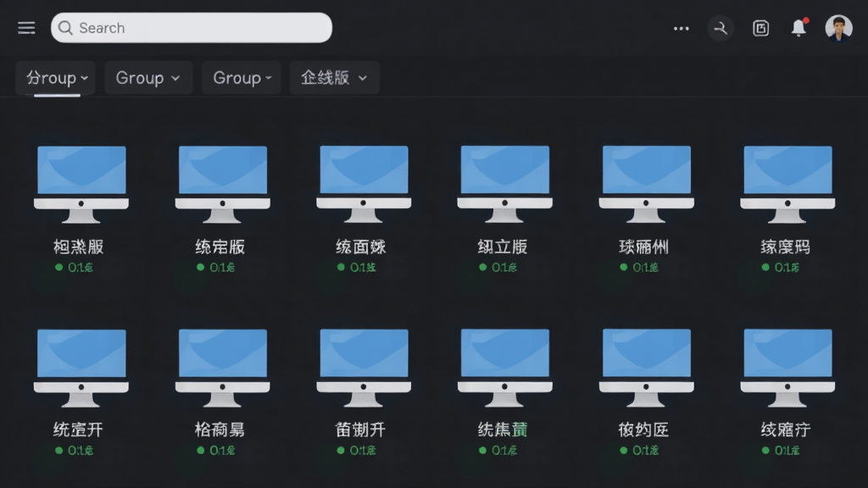The height and width of the screenshot is (488, 868).
Task: Select the fifth monitor in the bottom row
Action: coord(646,368)
